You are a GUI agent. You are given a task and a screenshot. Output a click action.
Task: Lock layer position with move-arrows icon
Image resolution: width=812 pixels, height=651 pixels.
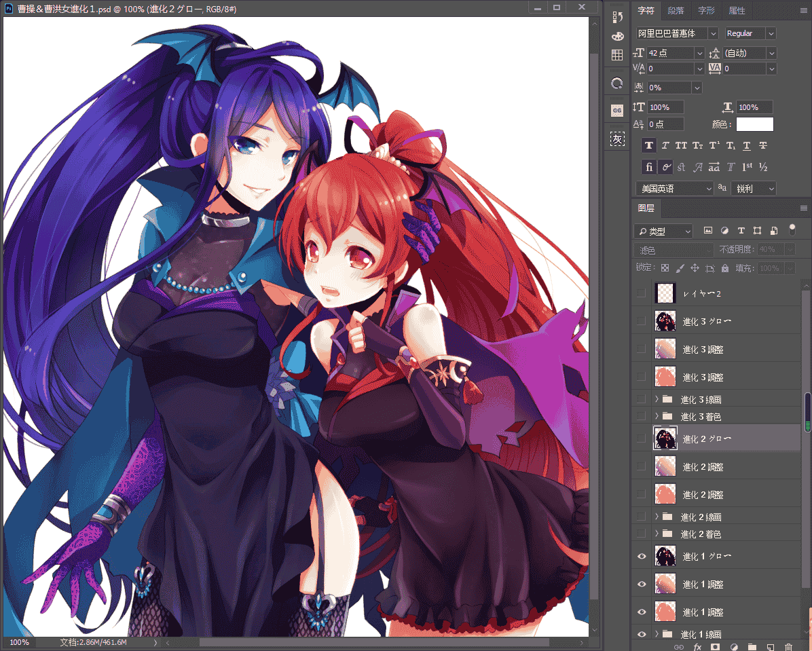pyautogui.click(x=695, y=267)
